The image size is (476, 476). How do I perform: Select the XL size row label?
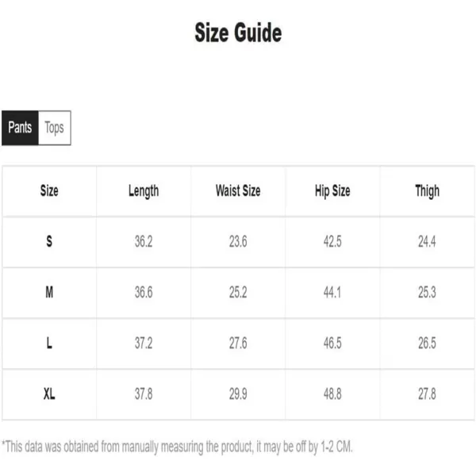click(x=49, y=394)
